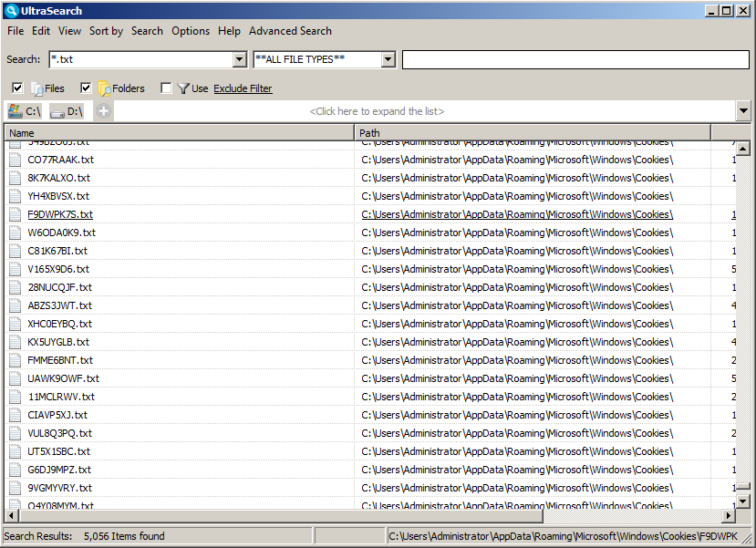
Task: Open the Edit menu
Action: point(41,31)
